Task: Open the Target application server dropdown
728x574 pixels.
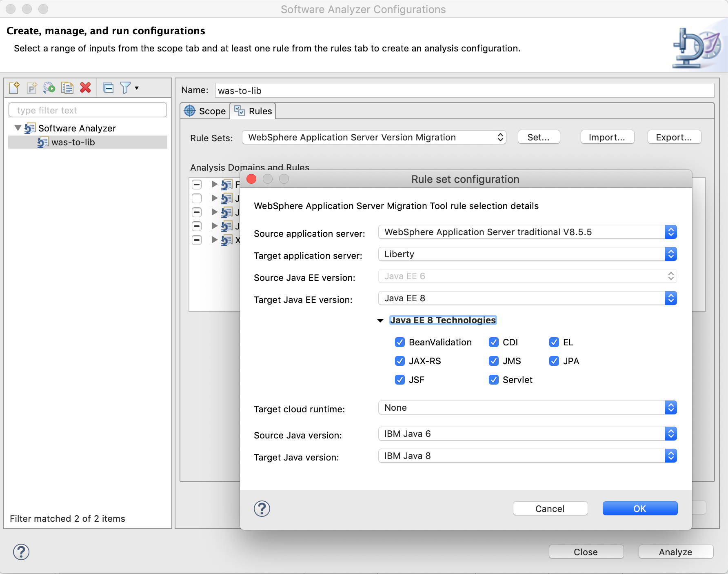Action: (x=527, y=254)
